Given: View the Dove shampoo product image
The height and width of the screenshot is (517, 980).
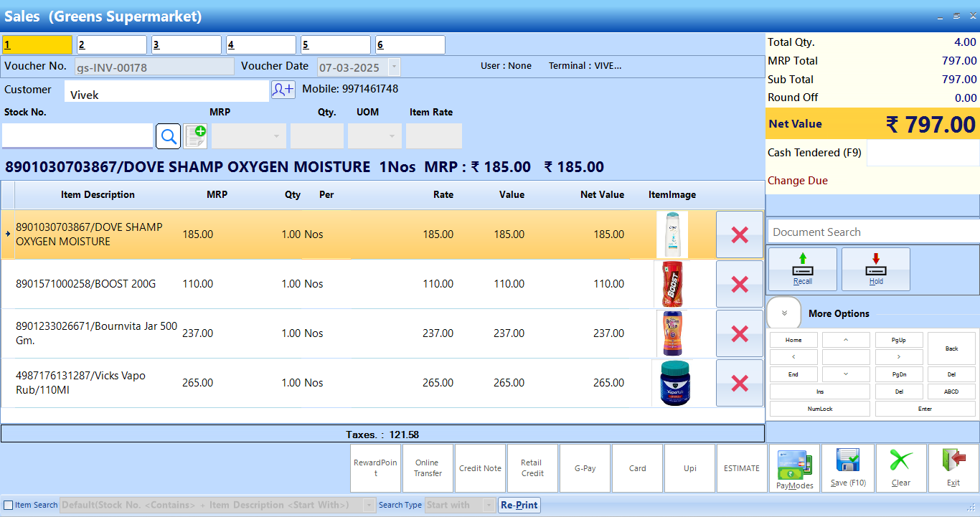Looking at the screenshot, I should 672,234.
